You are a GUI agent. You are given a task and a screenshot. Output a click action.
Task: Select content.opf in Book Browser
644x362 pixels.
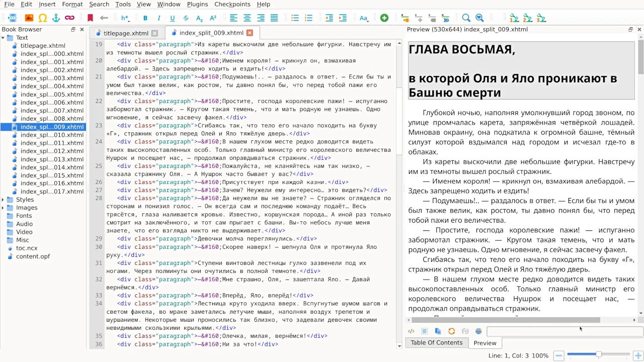coord(33,256)
